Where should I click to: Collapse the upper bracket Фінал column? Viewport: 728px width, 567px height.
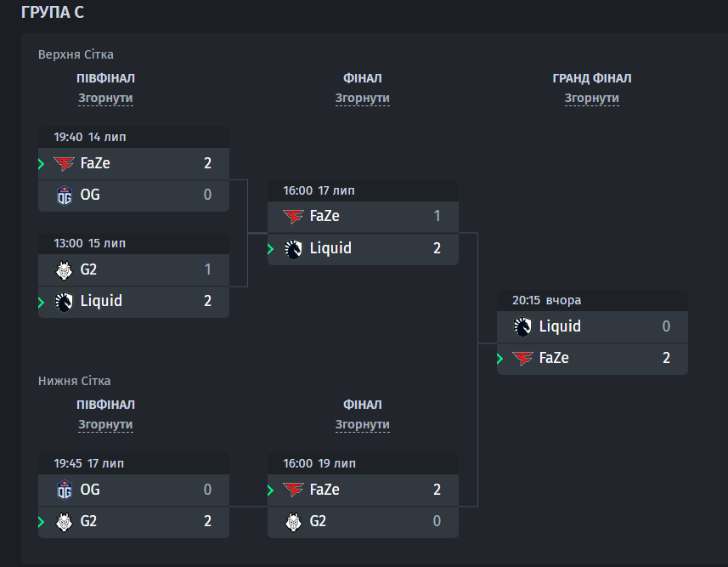click(x=362, y=98)
